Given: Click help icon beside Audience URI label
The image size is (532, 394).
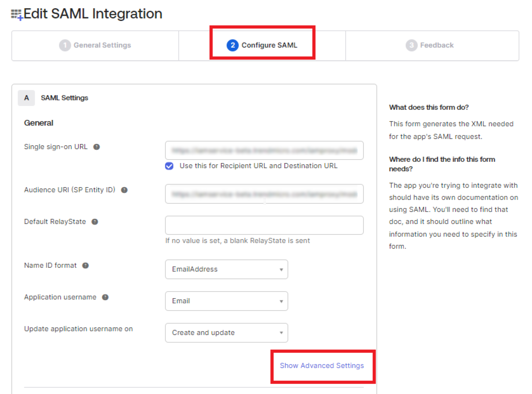Looking at the screenshot, I should point(124,190).
